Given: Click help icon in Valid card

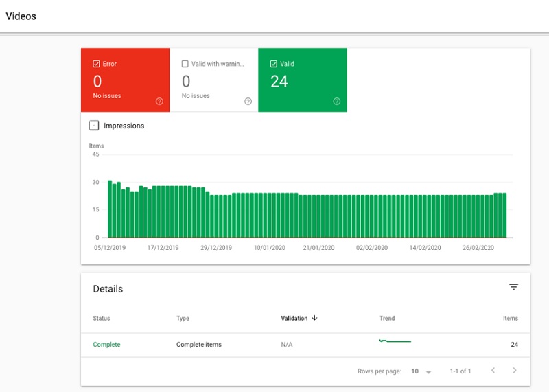Looking at the screenshot, I should 336,101.
